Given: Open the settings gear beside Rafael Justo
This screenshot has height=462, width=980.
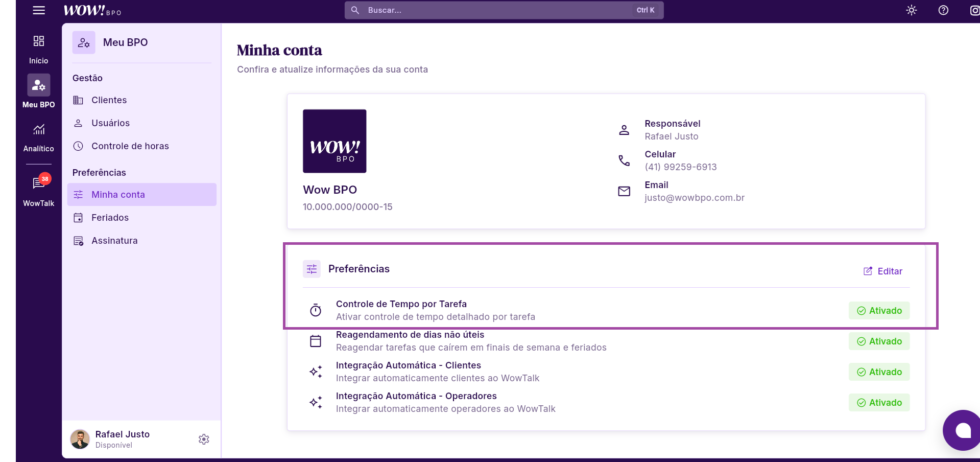Looking at the screenshot, I should (204, 439).
